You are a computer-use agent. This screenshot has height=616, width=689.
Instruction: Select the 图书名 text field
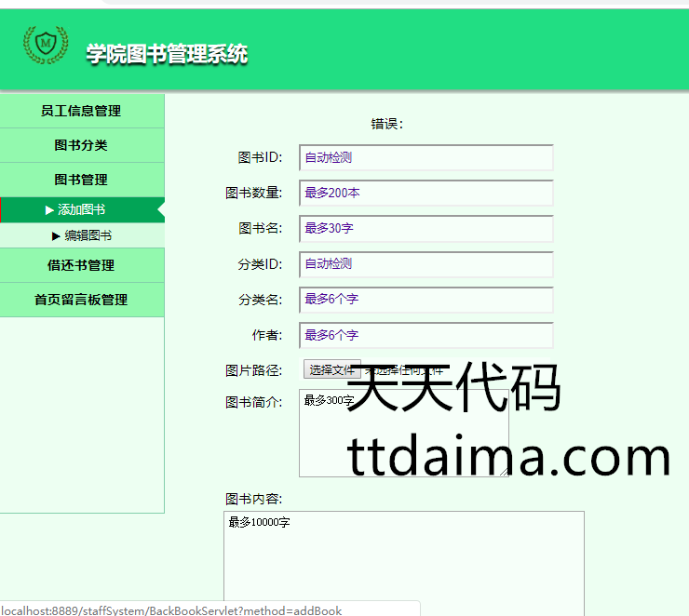[426, 228]
